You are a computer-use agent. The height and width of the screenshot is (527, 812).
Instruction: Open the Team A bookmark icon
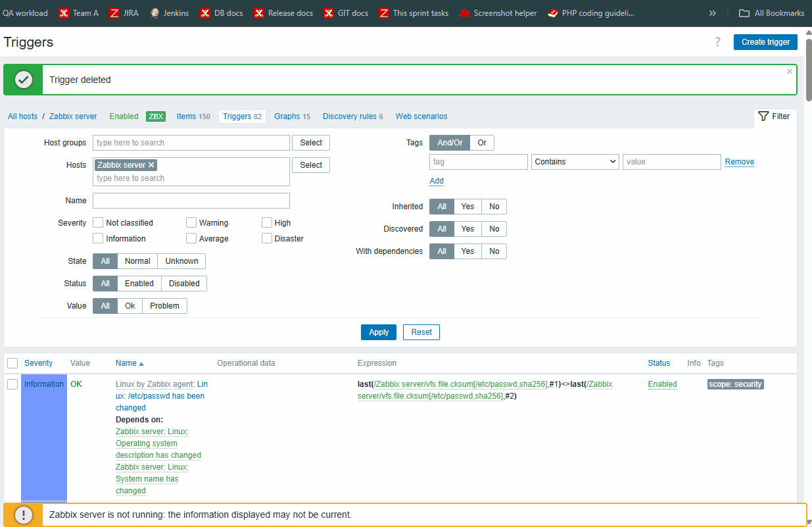64,13
